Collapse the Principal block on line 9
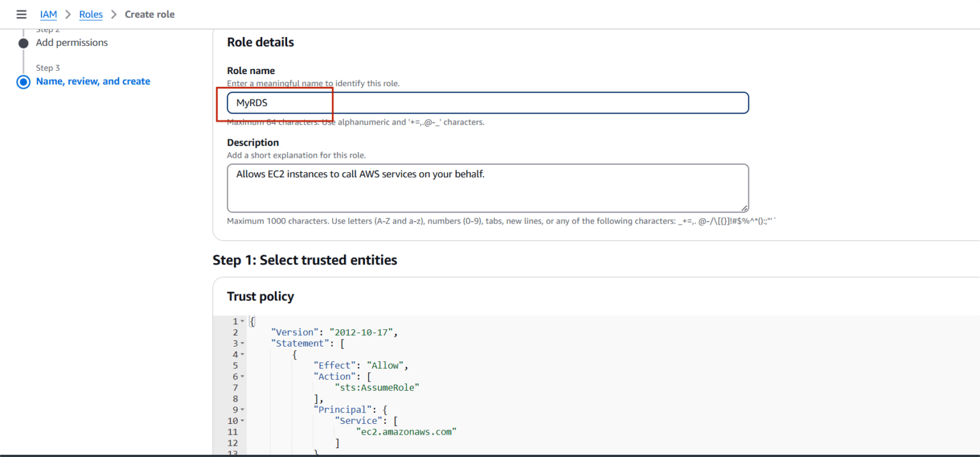The image size is (980, 457). point(241,409)
